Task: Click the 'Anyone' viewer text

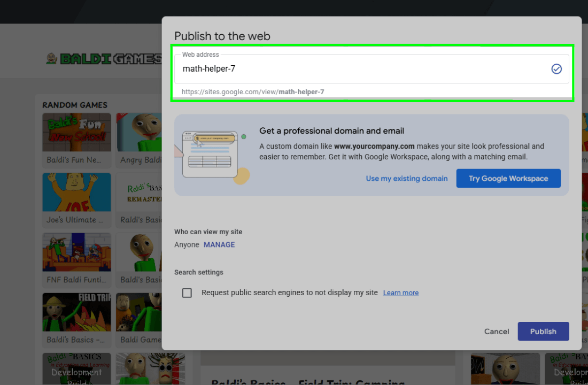Action: pos(187,245)
